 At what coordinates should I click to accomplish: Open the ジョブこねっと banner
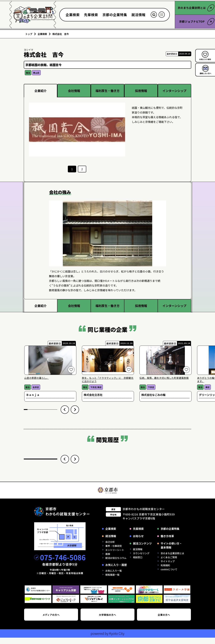point(94,599)
